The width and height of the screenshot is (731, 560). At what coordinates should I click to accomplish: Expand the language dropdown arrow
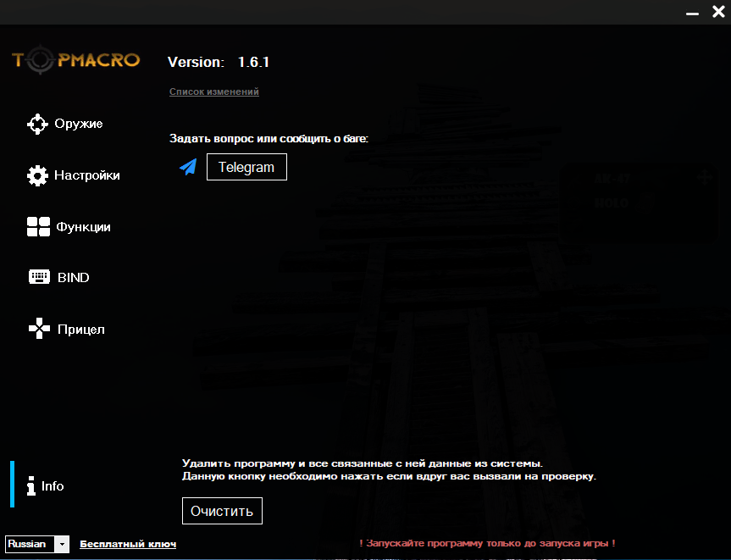click(x=62, y=544)
